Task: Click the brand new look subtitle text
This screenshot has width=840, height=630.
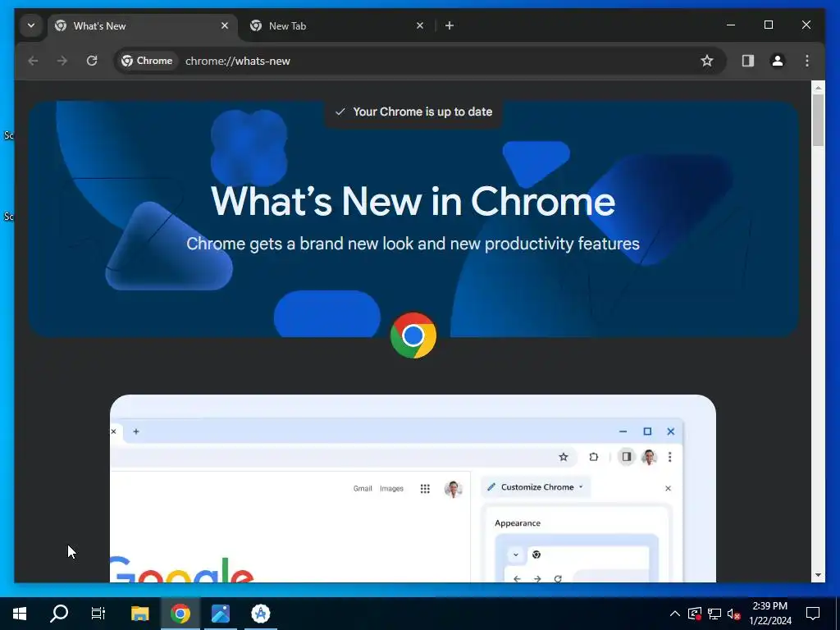Action: [413, 244]
